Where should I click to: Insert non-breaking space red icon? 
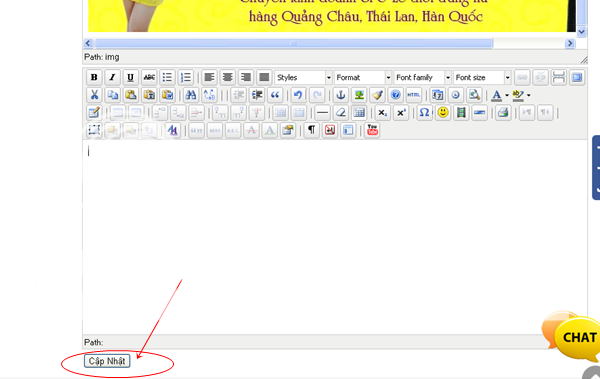click(330, 130)
